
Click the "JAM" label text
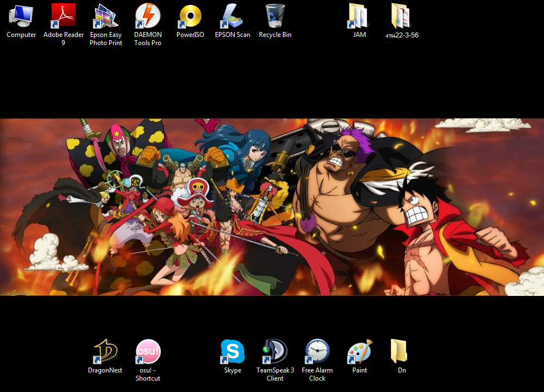[x=359, y=35]
